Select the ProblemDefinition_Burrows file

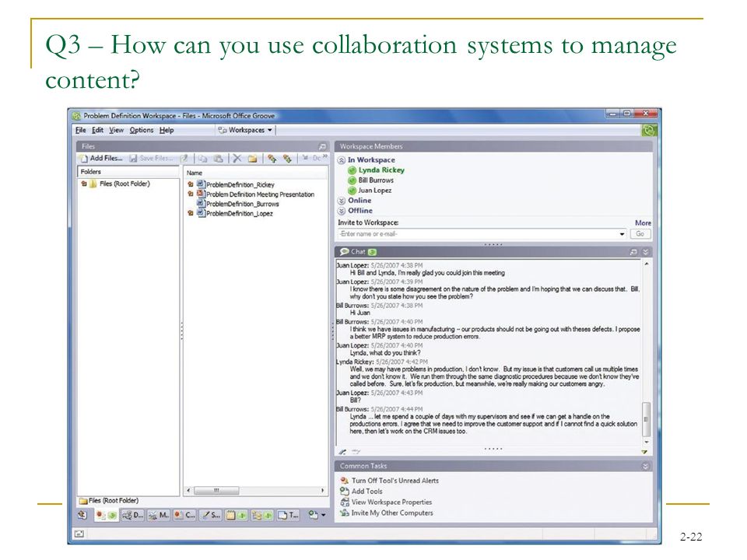(x=243, y=204)
